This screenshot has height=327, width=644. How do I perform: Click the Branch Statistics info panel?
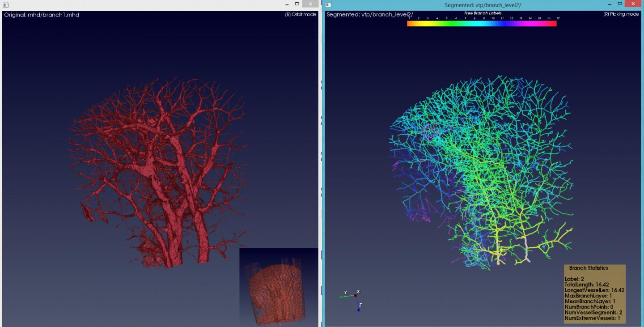pos(594,293)
